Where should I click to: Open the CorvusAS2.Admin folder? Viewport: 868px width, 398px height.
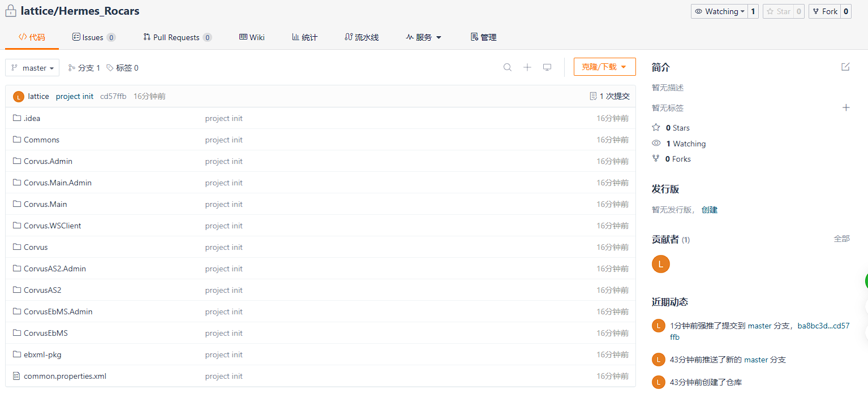point(55,269)
